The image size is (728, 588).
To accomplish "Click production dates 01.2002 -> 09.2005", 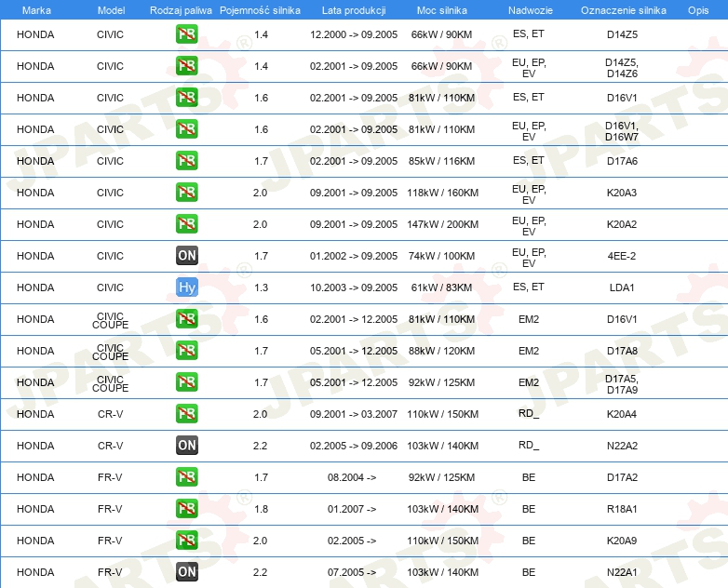I will 354,256.
